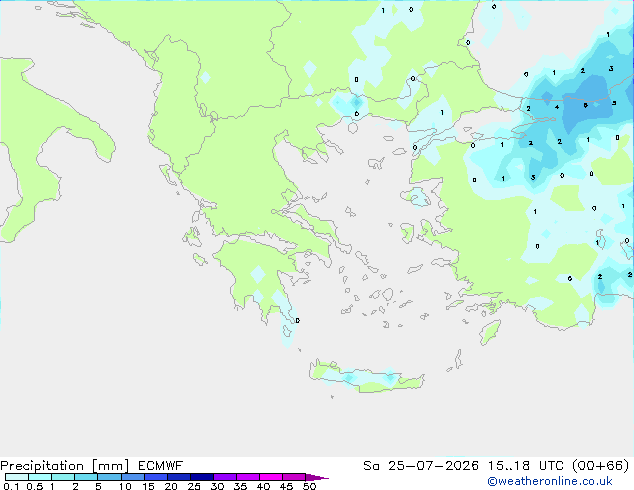The height and width of the screenshot is (490, 634).
Task: Click the '40' legend scale label
Action: click(263, 486)
